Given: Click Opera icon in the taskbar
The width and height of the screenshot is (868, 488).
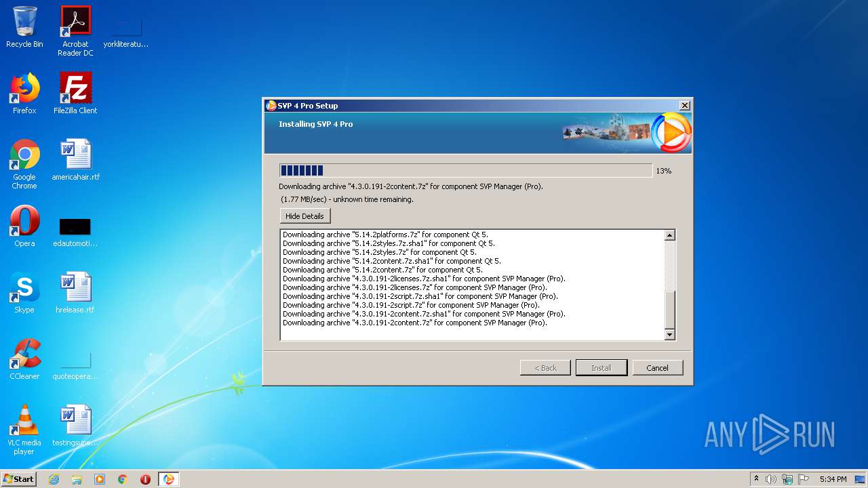Looking at the screenshot, I should [145, 479].
